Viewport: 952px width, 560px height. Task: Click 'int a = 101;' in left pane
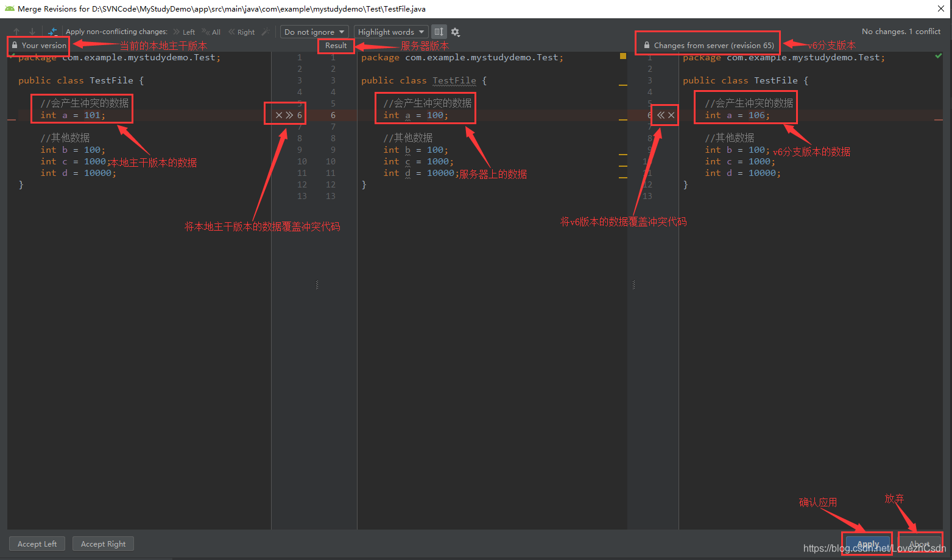click(x=73, y=115)
